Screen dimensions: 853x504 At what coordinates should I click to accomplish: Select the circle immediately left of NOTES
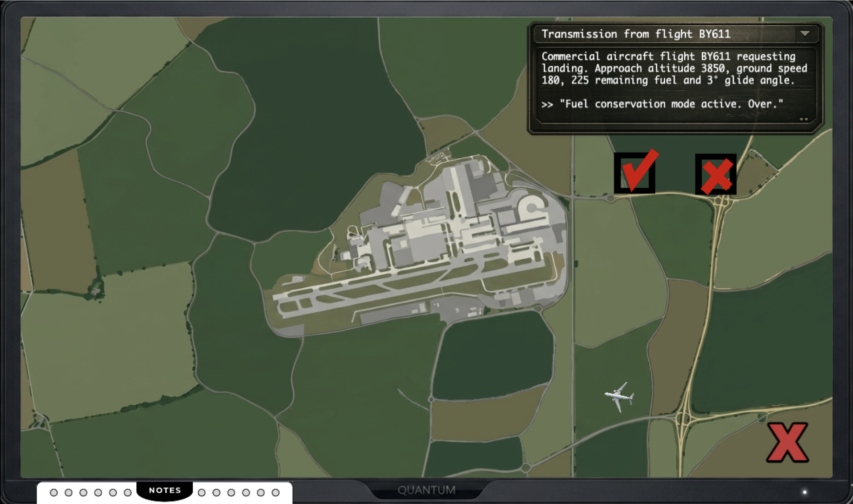pos(128,492)
